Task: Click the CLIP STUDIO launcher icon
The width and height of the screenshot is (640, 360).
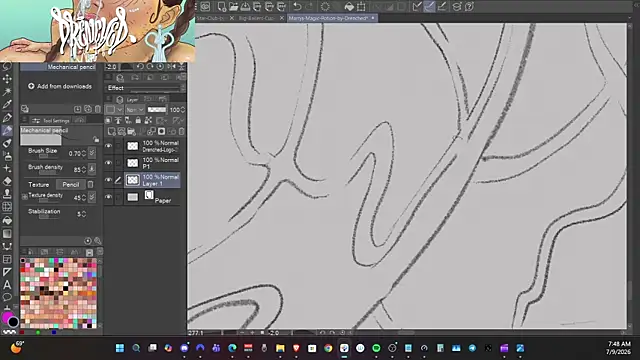Action: pos(205,7)
